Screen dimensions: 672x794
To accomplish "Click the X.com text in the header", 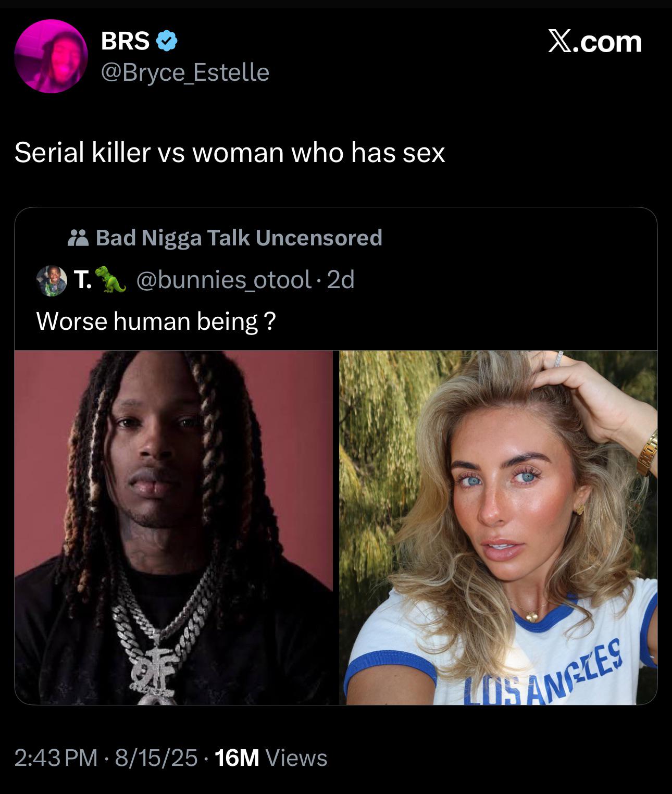I will click(594, 42).
